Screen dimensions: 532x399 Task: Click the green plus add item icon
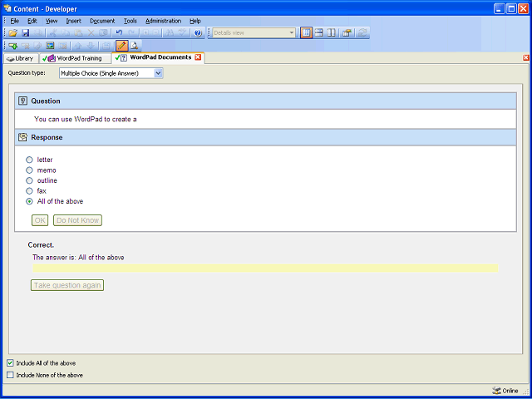13,46
